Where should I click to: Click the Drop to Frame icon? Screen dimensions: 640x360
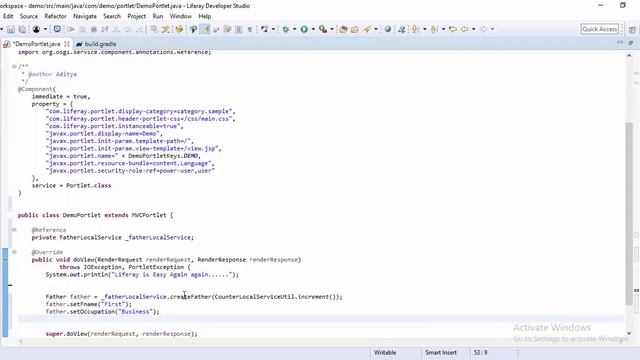point(154,29)
